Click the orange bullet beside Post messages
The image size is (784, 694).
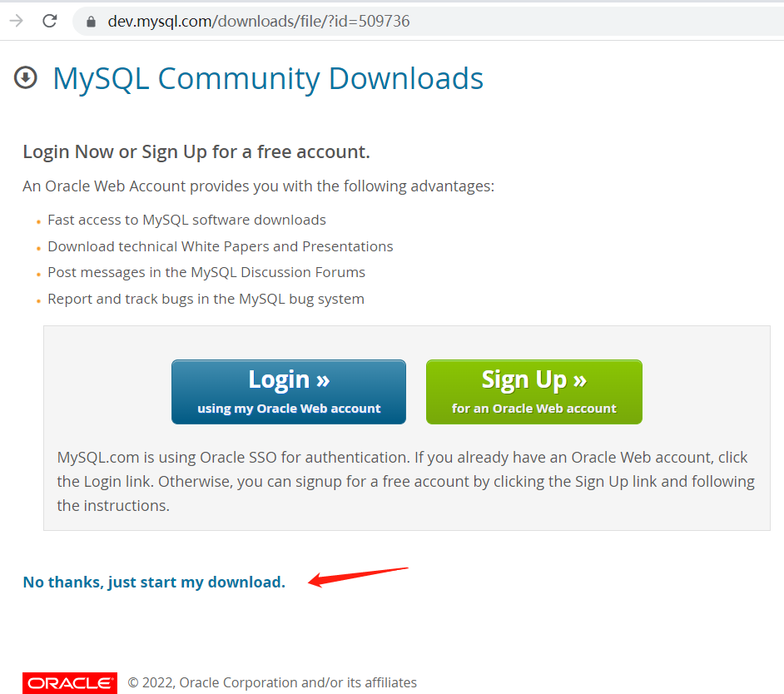tap(38, 275)
